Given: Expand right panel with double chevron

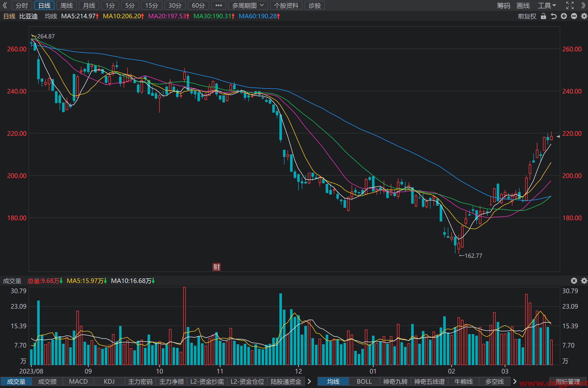Looking at the screenshot, I should (x=583, y=5).
